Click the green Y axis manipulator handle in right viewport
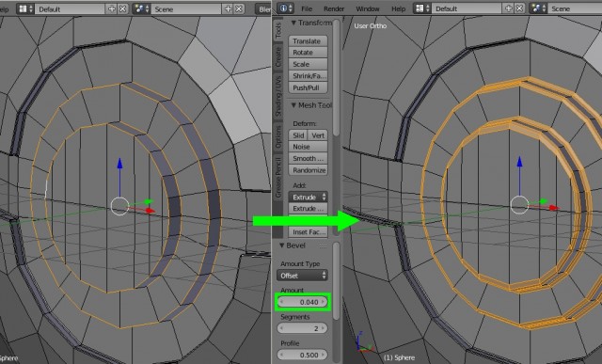Viewport: 602px width, 364px height. pyautogui.click(x=544, y=201)
